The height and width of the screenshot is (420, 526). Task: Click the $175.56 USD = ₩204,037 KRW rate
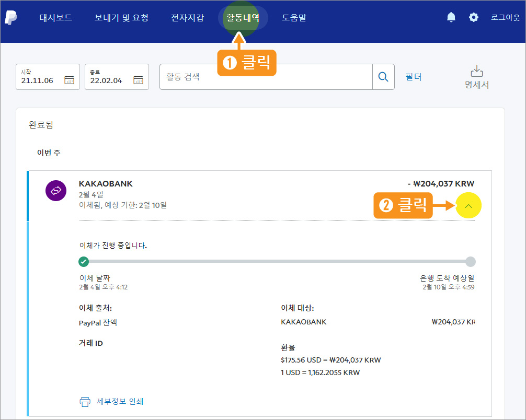click(x=331, y=360)
